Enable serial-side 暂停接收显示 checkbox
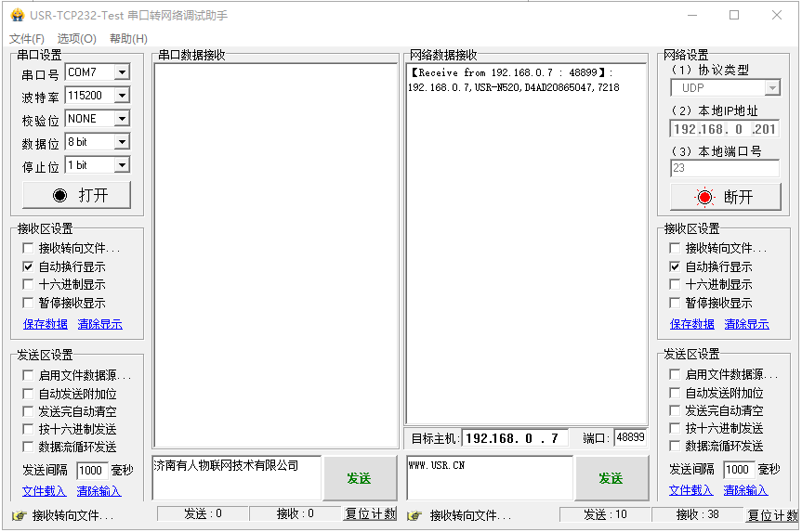 [28, 303]
